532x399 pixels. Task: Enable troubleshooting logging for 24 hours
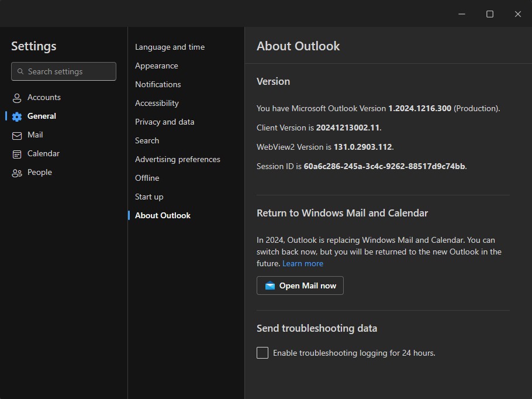pos(262,353)
